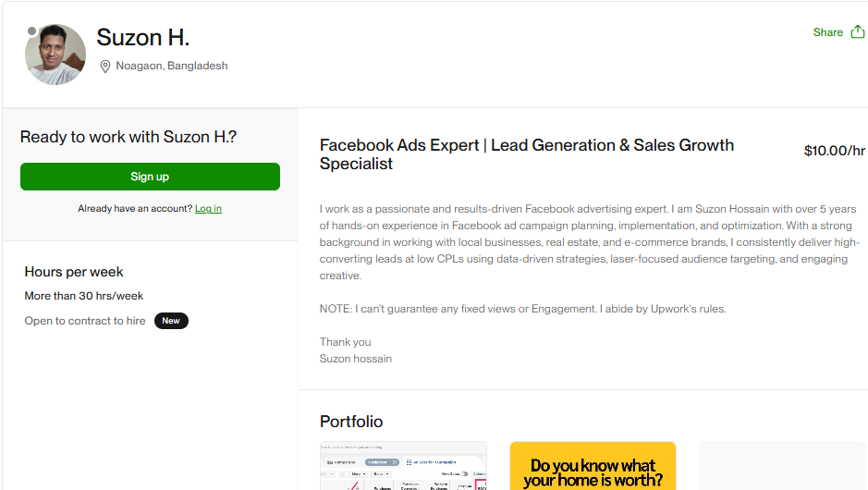Click the gray online status dot
This screenshot has height=490, width=868.
tap(32, 31)
